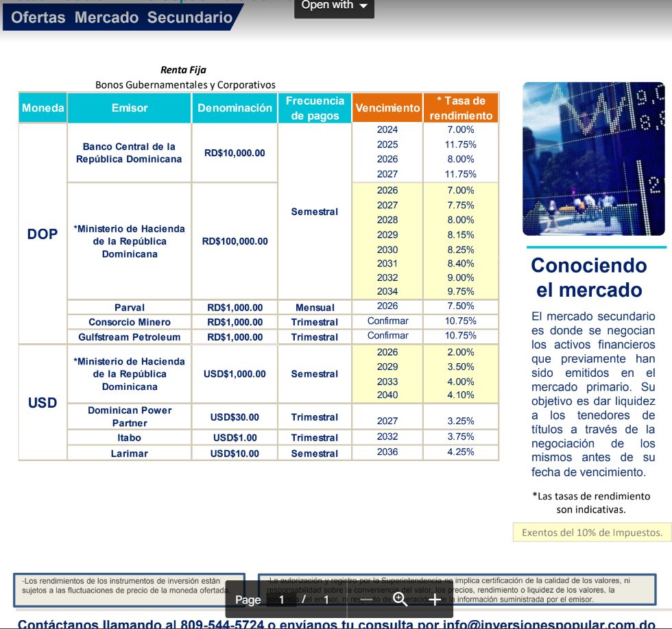
Task: Click the "USD$10.00" denomination
Action: pos(235,454)
